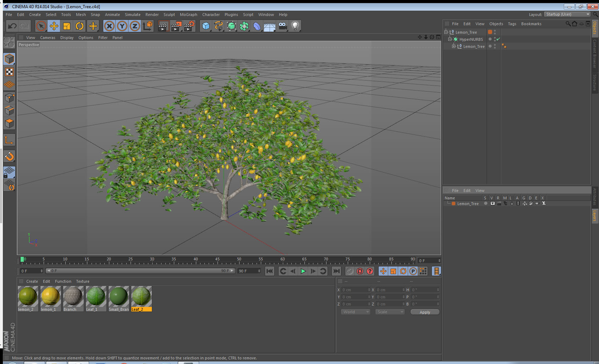Open the Content Browser side tab

[595, 54]
